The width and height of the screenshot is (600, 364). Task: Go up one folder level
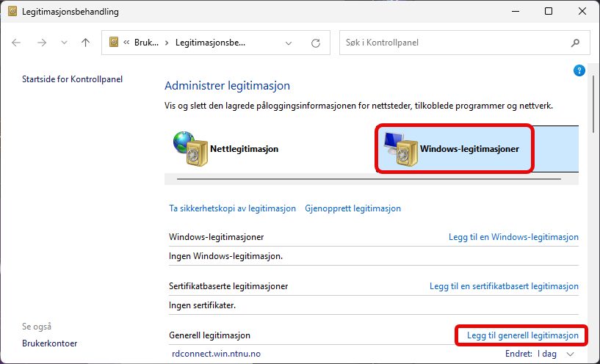click(x=85, y=43)
